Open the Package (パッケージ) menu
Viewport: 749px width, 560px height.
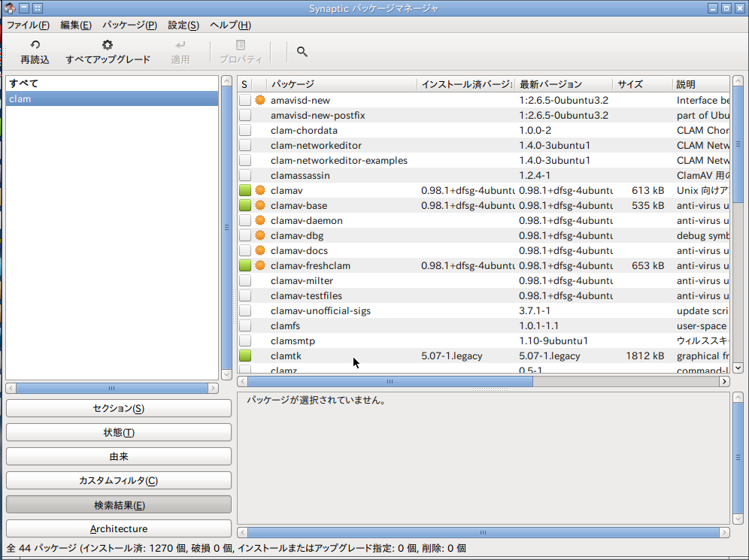coord(129,25)
